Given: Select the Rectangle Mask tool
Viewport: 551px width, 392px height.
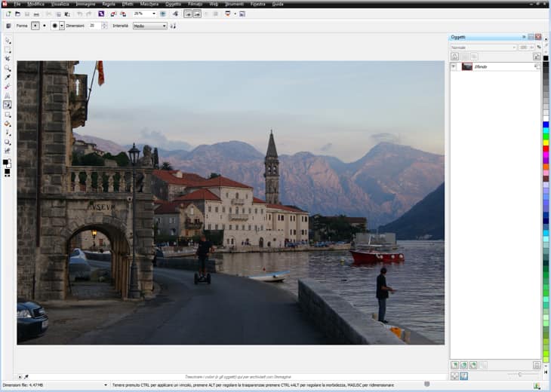Looking at the screenshot, I should pos(8,49).
